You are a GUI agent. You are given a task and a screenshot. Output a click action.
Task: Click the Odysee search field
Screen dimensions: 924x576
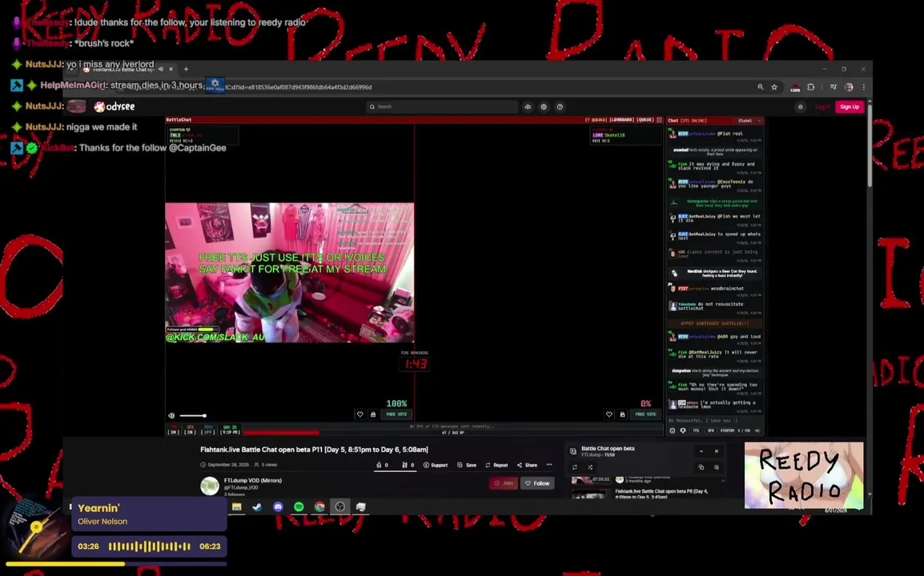click(442, 106)
